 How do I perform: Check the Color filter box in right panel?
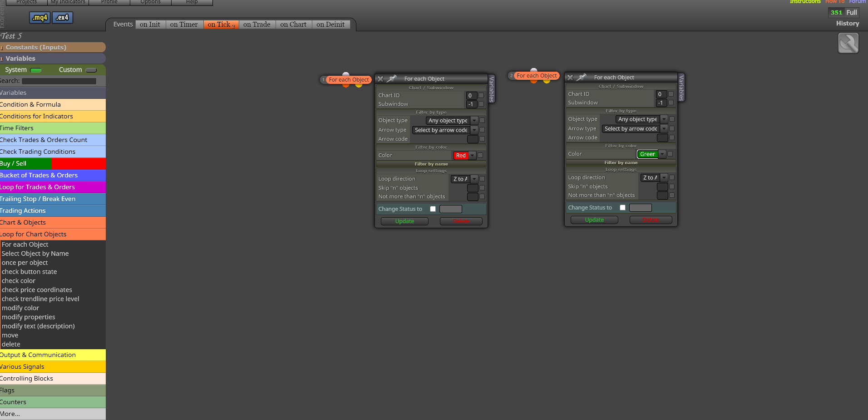coord(670,154)
